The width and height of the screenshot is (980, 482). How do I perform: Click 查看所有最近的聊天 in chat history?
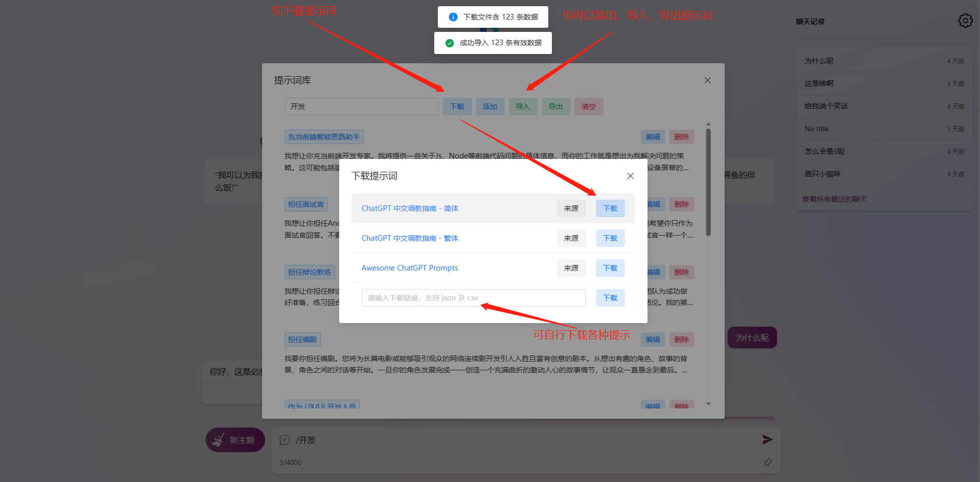click(835, 199)
